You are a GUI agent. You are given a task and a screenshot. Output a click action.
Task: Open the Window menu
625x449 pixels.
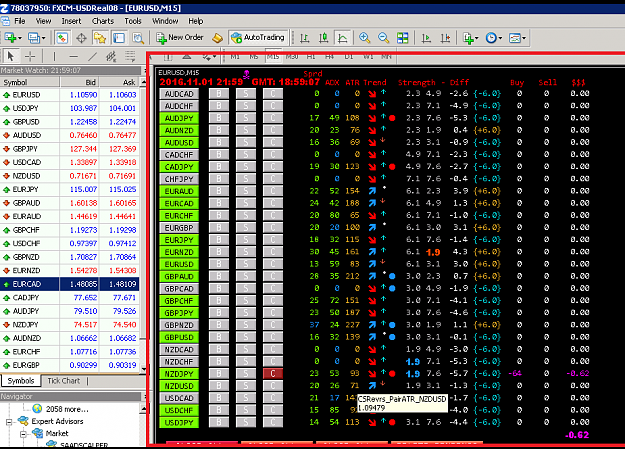pyautogui.click(x=165, y=21)
